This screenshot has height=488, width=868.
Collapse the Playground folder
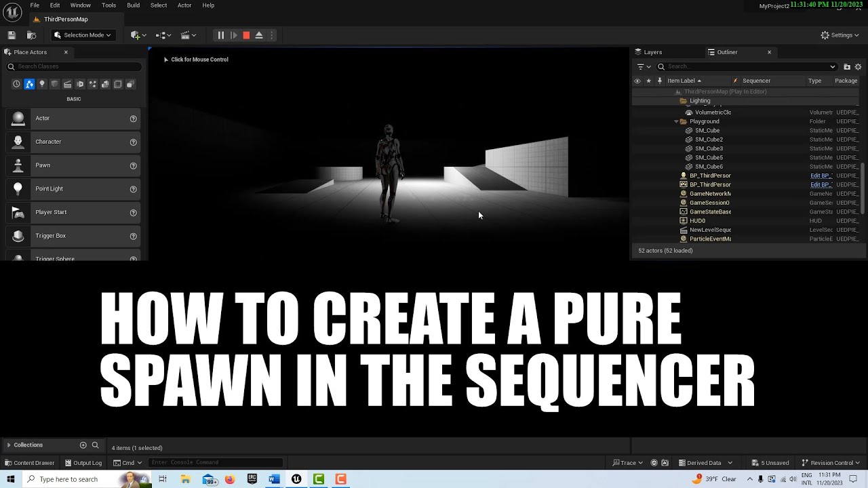(676, 121)
